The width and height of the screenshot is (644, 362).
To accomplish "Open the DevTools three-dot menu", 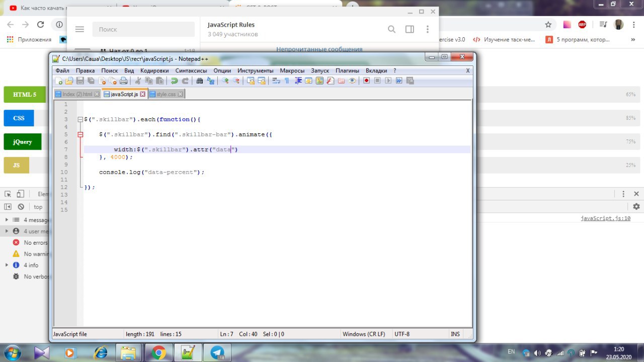I will [623, 194].
